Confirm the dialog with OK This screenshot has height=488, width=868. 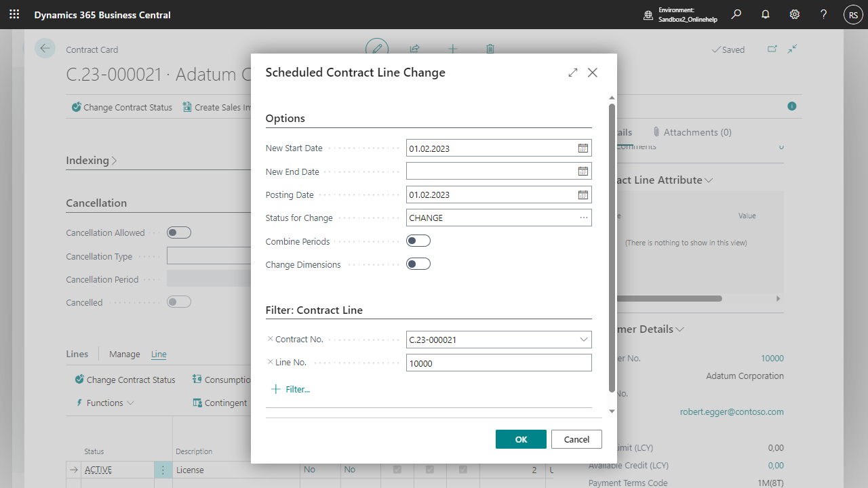(x=521, y=439)
